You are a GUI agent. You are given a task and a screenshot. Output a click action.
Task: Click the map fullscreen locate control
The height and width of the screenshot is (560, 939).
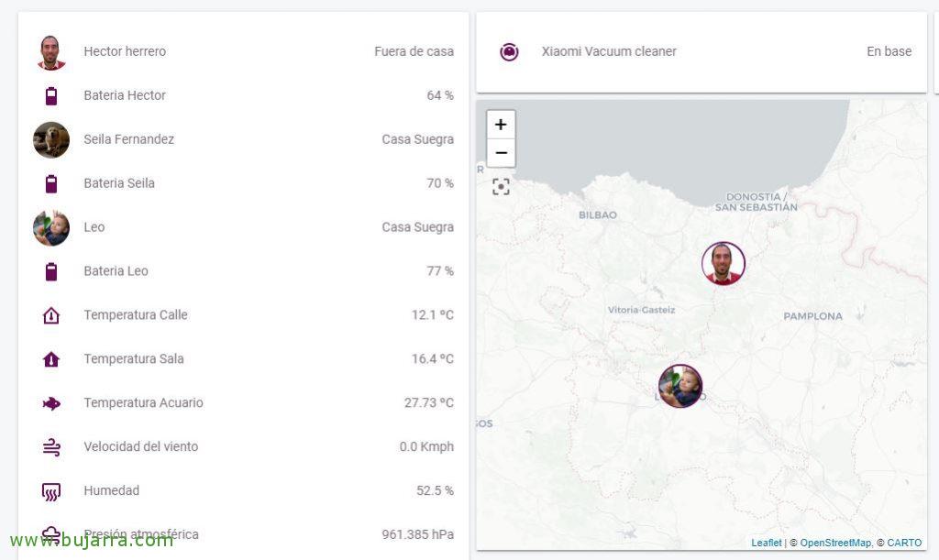501,186
